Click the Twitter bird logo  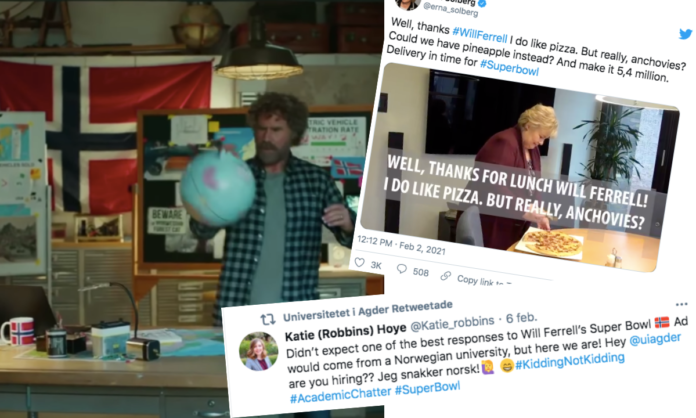685,34
